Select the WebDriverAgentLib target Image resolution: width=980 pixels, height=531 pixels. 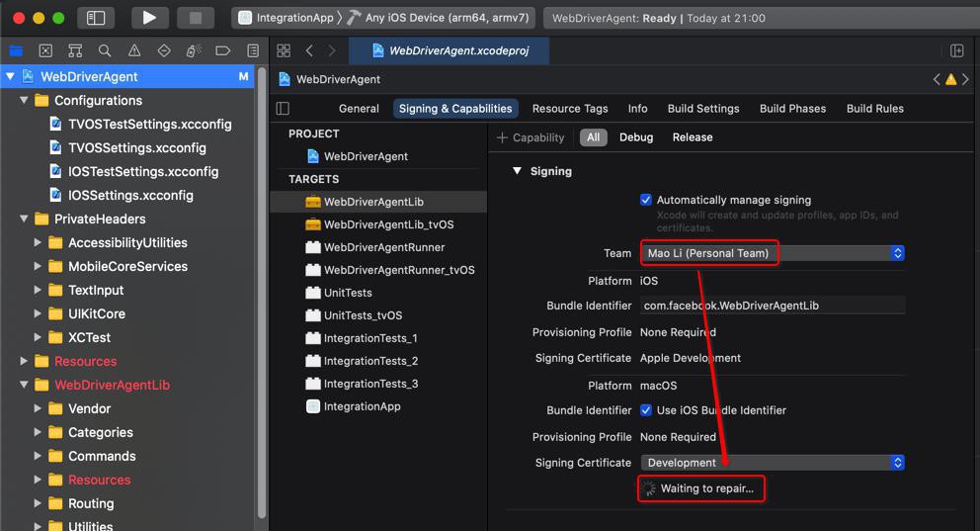pyautogui.click(x=378, y=202)
